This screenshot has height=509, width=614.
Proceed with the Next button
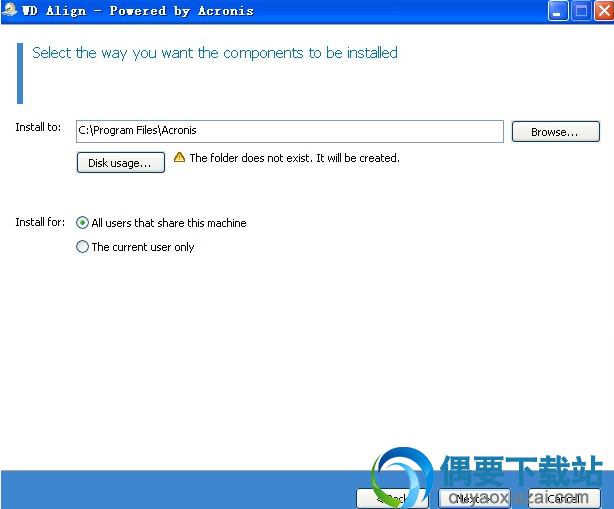[475, 498]
